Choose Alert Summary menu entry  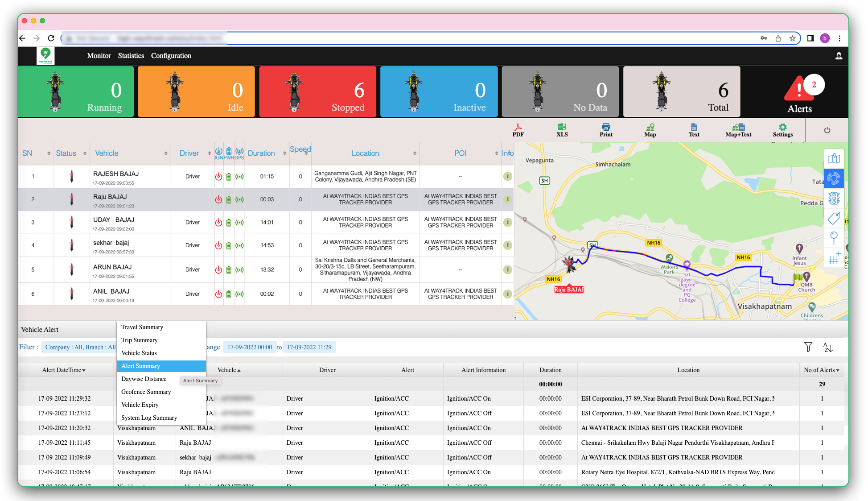tap(161, 366)
